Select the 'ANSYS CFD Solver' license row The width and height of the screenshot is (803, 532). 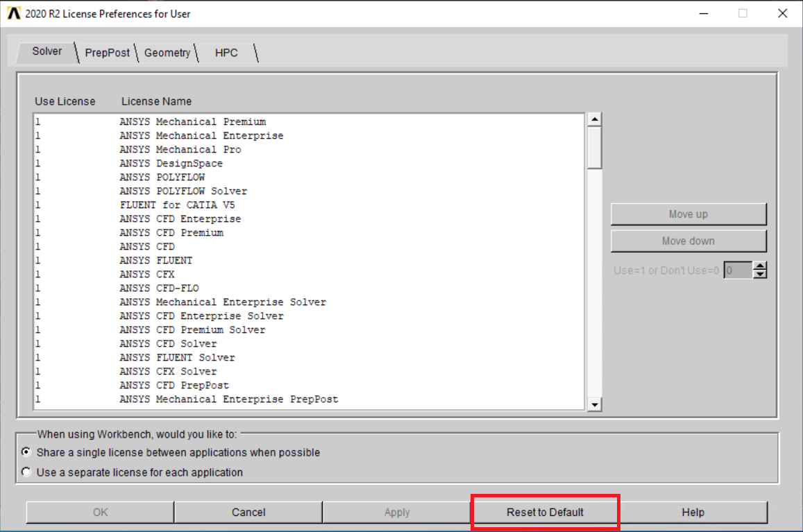click(x=309, y=343)
